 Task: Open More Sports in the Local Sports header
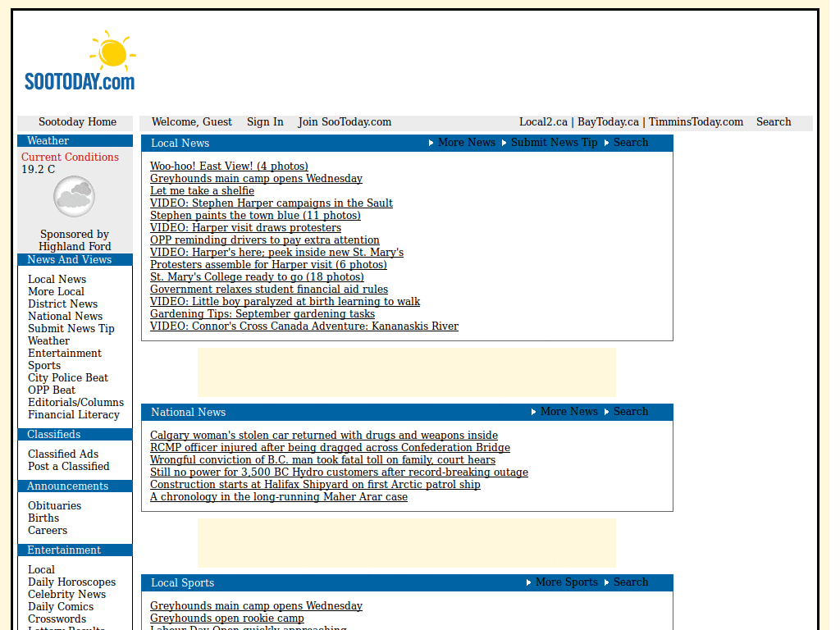tap(567, 582)
